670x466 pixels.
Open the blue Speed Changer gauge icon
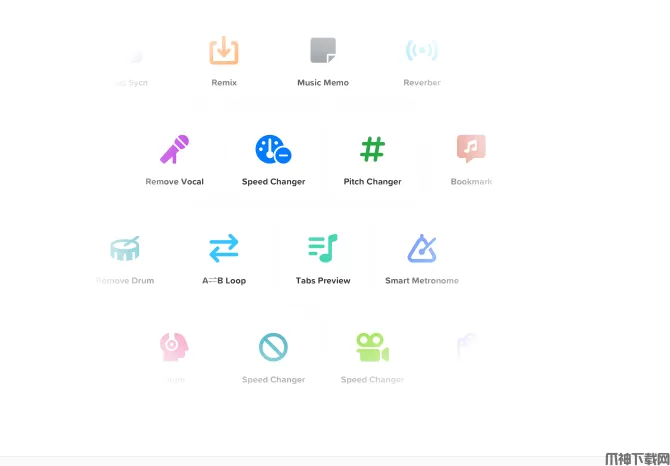pos(273,149)
